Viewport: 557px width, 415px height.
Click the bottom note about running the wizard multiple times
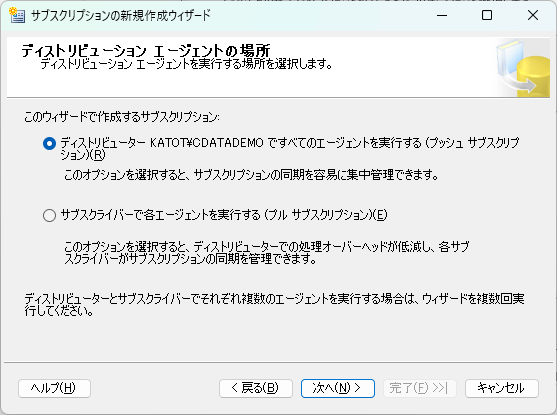(274, 304)
